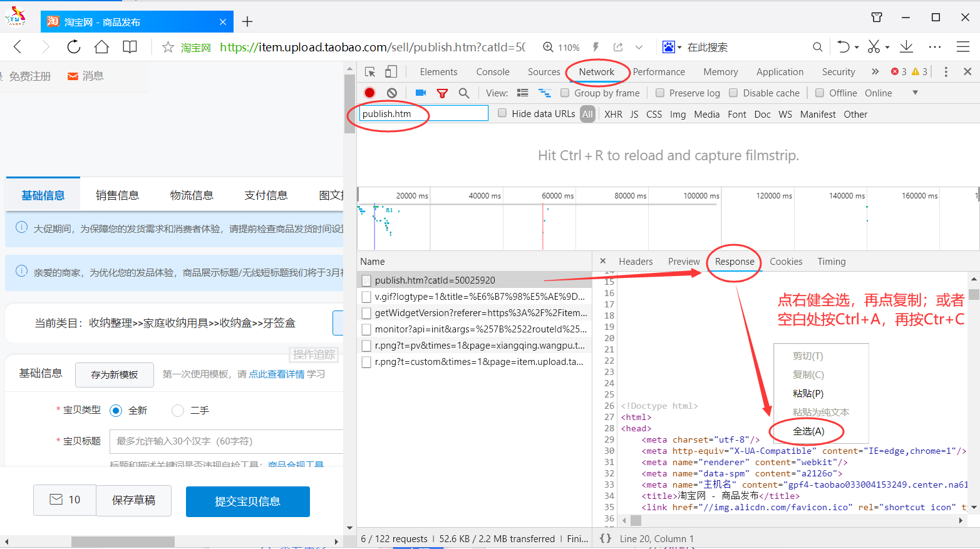Screen dimensions: 980x549
Task: Open the network search magnifier icon
Action: click(x=464, y=93)
